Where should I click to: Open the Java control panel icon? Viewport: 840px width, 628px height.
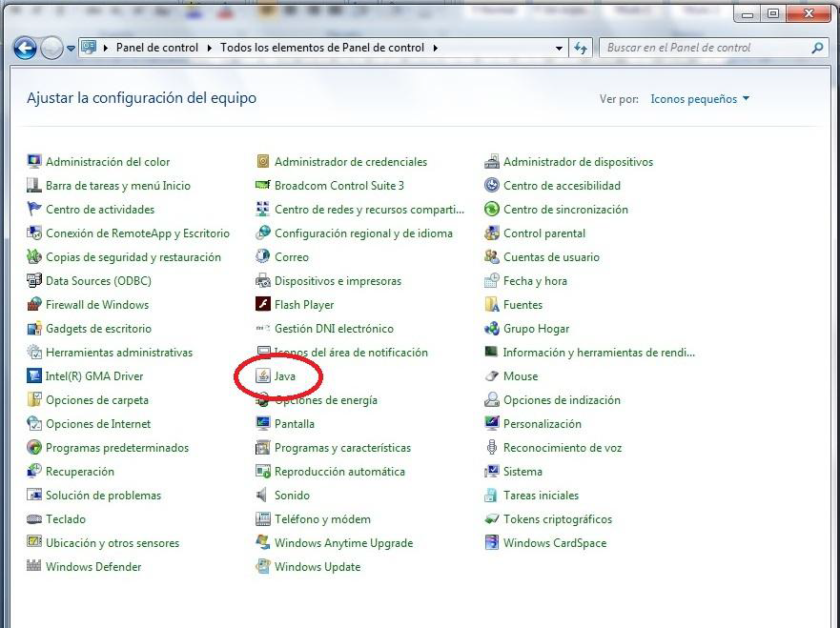pyautogui.click(x=262, y=375)
